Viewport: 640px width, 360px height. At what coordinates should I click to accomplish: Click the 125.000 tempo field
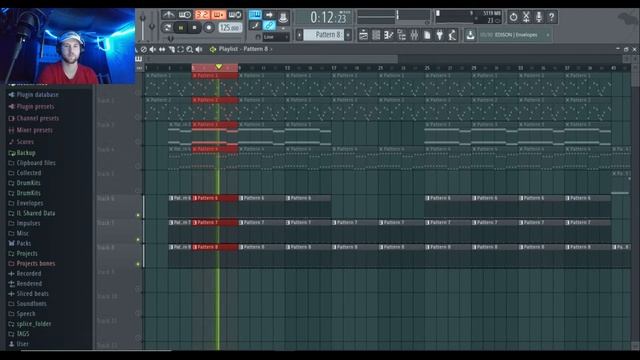click(x=230, y=28)
